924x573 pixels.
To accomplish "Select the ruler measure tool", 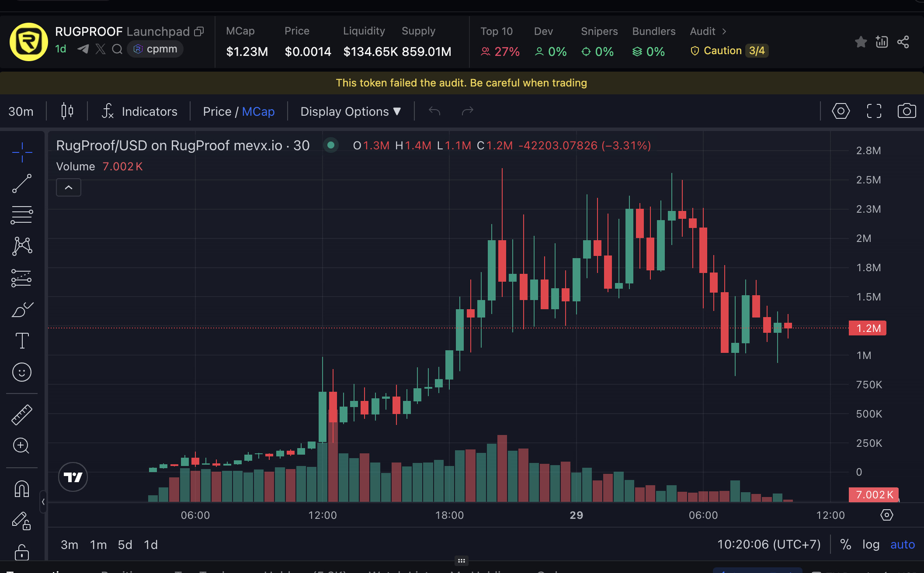I will pyautogui.click(x=22, y=414).
